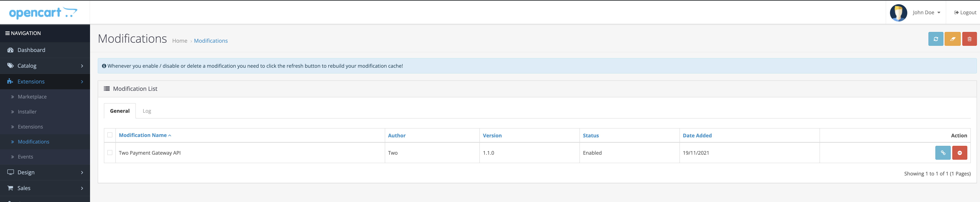Click 'Showing 1 to 1 of 1' pagination text
980x202 pixels.
pyautogui.click(x=937, y=174)
